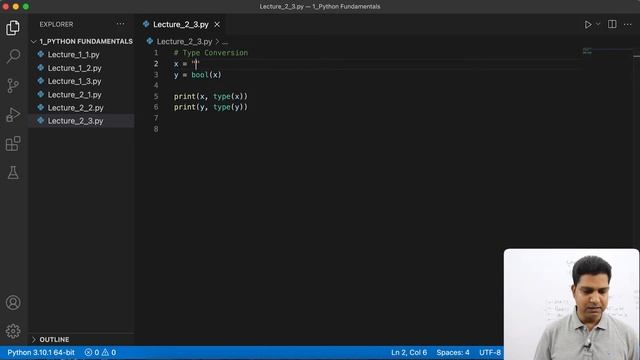Open the Extensions view
640x360 pixels.
(13, 144)
